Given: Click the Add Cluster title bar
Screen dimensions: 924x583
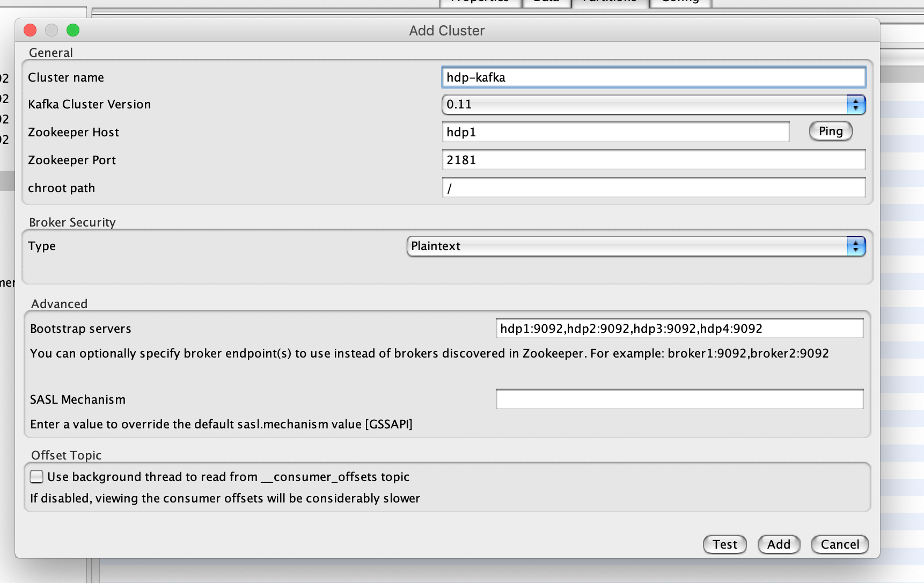Looking at the screenshot, I should click(x=447, y=31).
